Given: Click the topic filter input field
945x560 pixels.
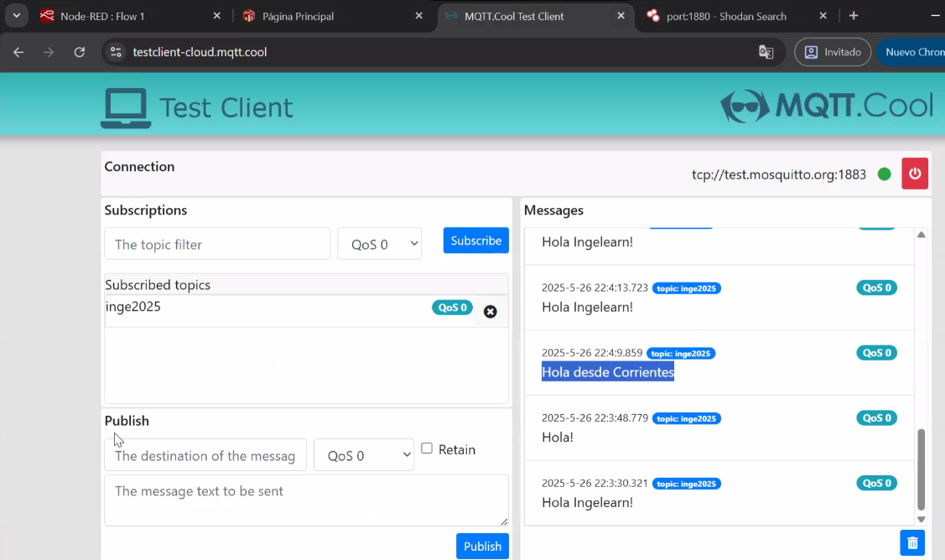Looking at the screenshot, I should pyautogui.click(x=217, y=243).
